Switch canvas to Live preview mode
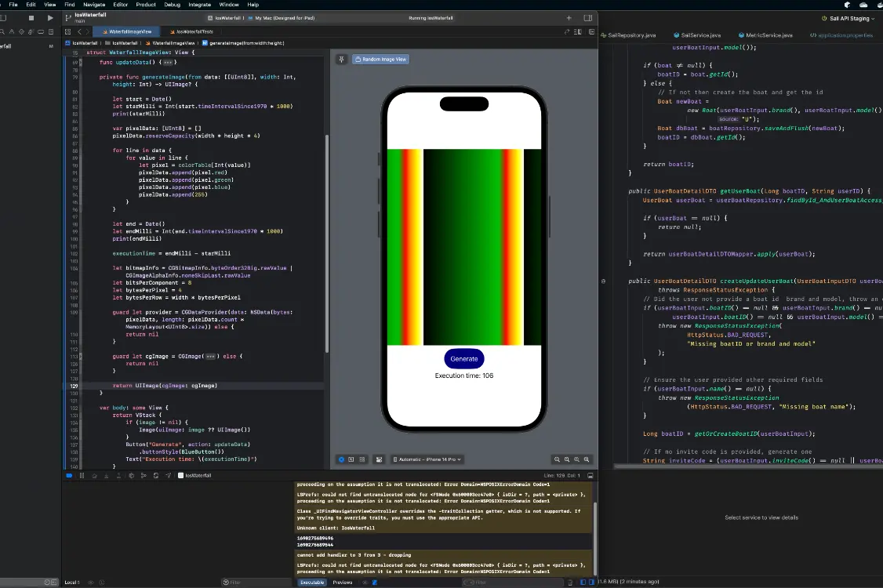Viewport: 883px width, 588px height. (340, 459)
